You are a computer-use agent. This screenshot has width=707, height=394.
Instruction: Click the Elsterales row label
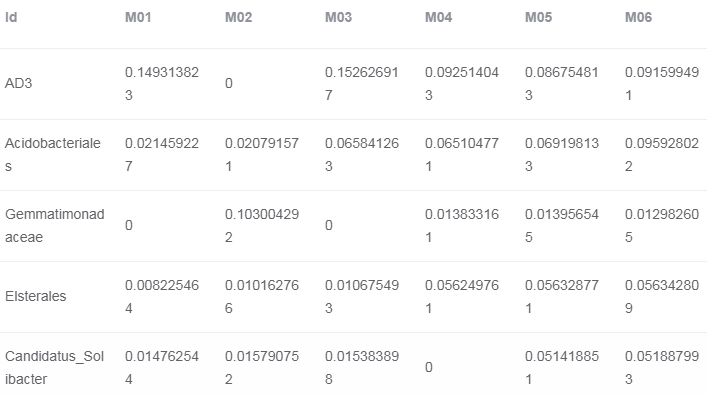pyautogui.click(x=36, y=296)
